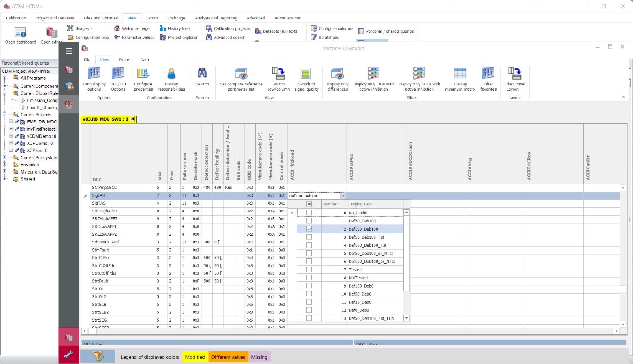
Task: Open hamburger menu in dark sidebar
Action: pos(69,51)
